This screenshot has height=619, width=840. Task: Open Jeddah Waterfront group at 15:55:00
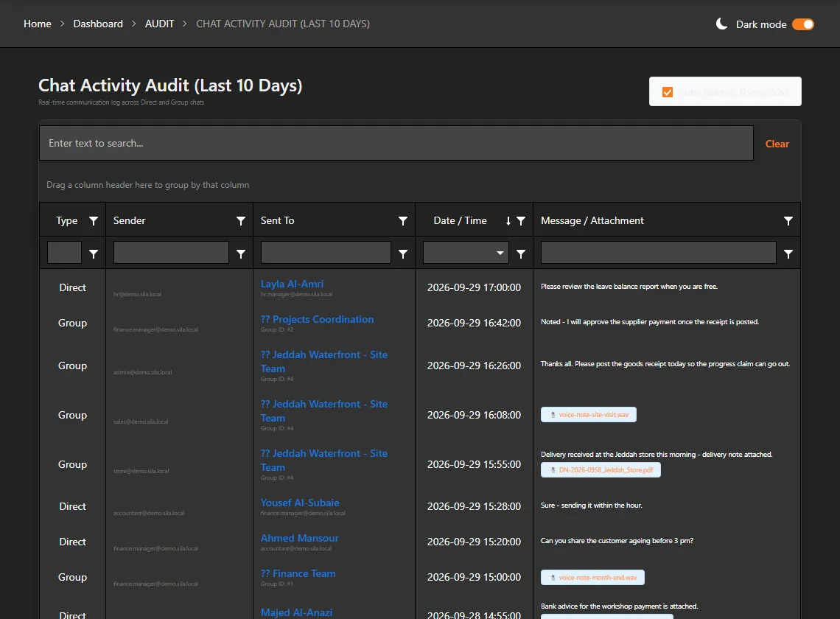(324, 460)
